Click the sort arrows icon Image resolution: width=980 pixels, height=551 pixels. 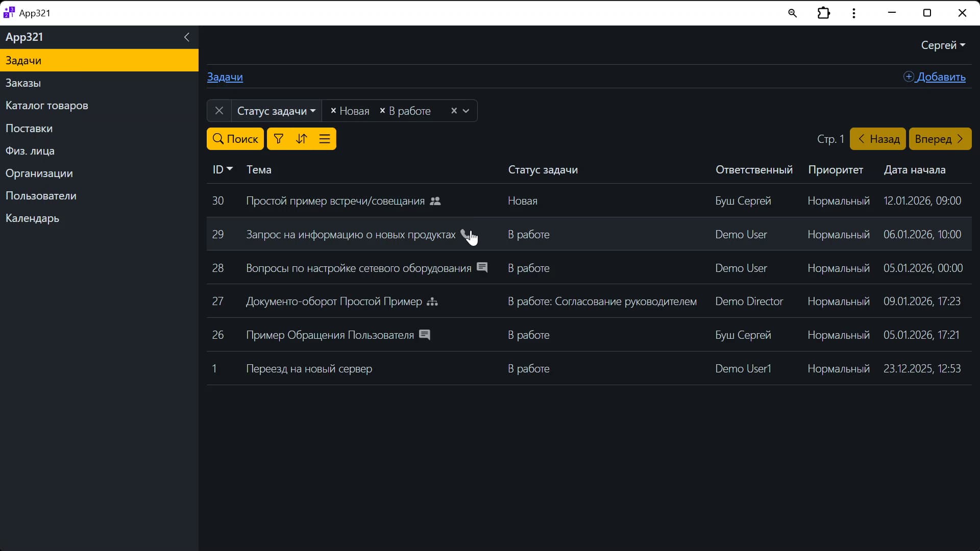click(x=302, y=139)
